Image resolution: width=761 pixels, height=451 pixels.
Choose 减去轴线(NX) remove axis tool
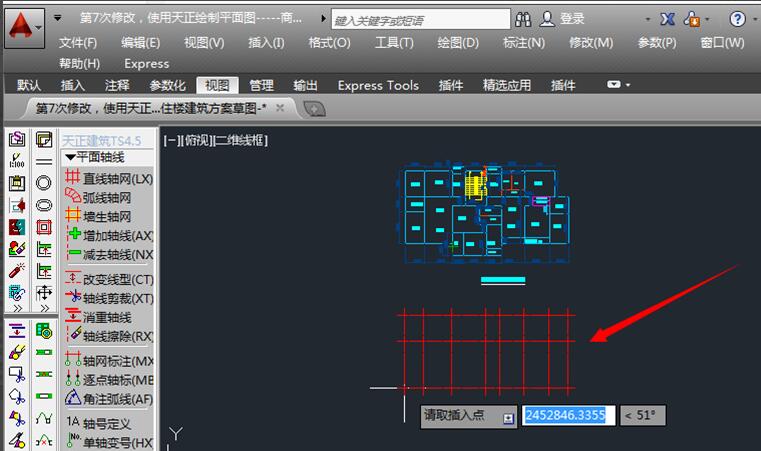(110, 254)
